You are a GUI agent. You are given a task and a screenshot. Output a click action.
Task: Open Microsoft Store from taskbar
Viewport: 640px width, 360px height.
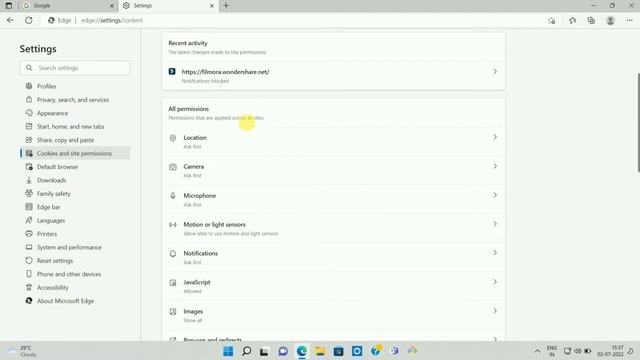(338, 351)
